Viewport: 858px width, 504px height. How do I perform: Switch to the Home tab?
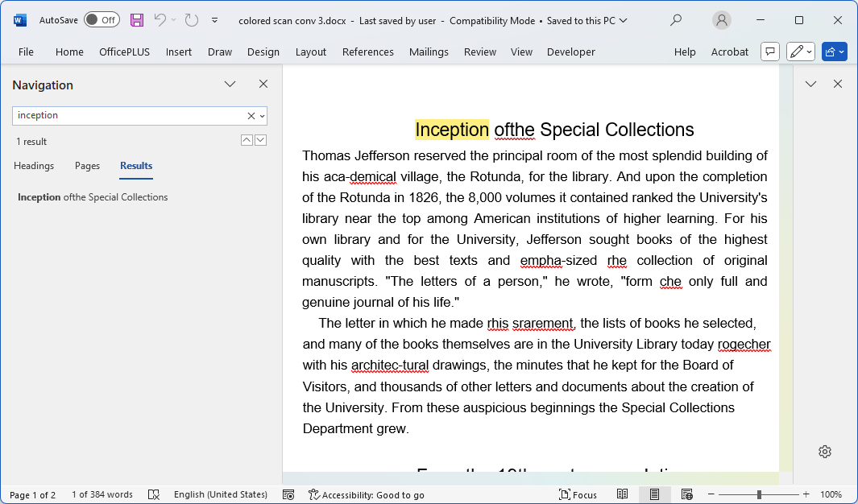69,52
